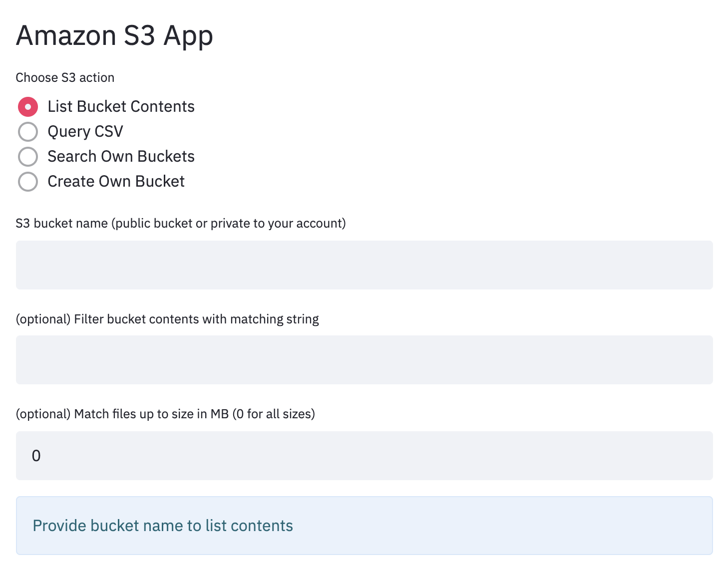Choose the Query CSV radio circle
This screenshot has width=728, height=571.
pos(28,132)
